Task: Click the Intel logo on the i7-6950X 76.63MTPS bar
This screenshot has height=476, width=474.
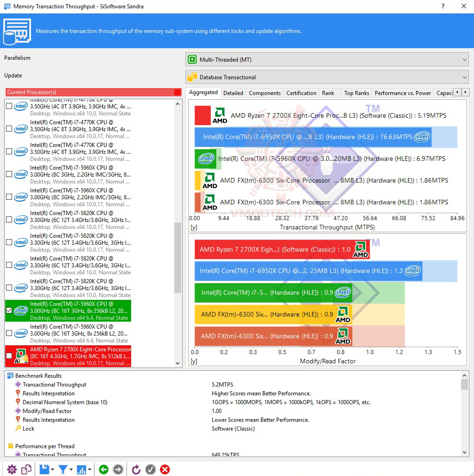Action: point(422,137)
